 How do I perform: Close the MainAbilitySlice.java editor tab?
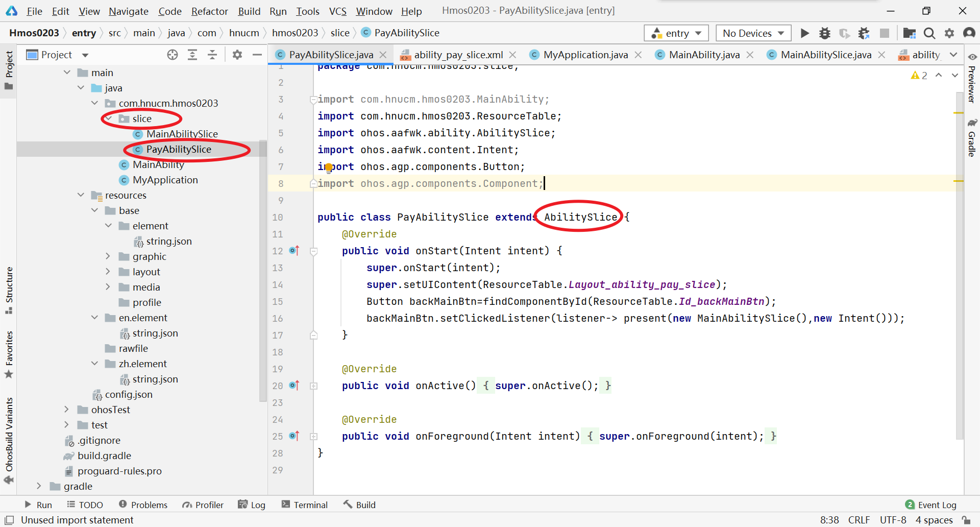tap(881, 55)
